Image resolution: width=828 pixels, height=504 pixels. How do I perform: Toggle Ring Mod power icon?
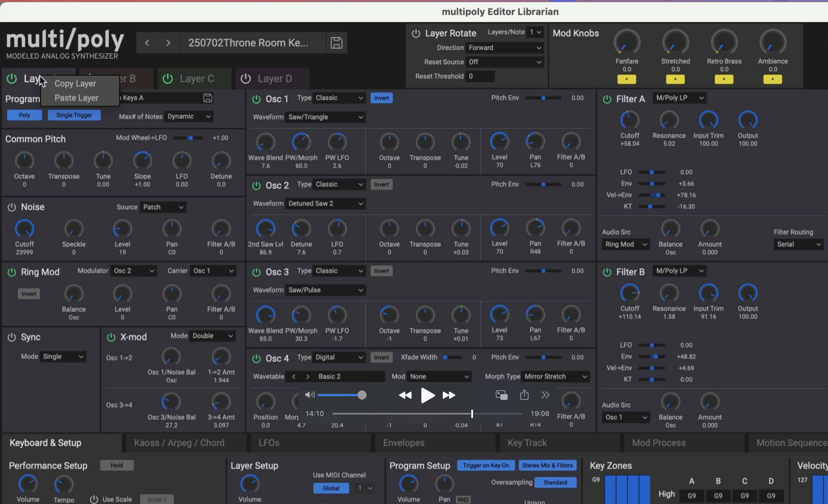point(12,272)
